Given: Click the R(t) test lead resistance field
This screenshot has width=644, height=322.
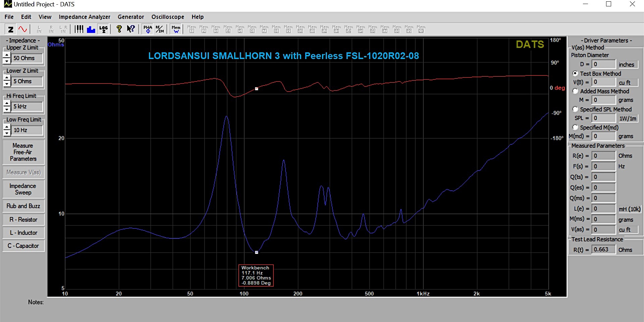Looking at the screenshot, I should pyautogui.click(x=604, y=249).
